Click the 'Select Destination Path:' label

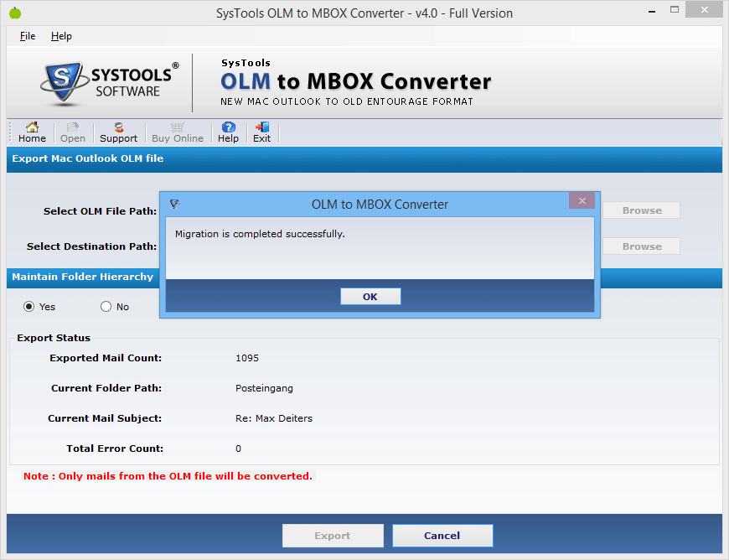[x=91, y=246]
